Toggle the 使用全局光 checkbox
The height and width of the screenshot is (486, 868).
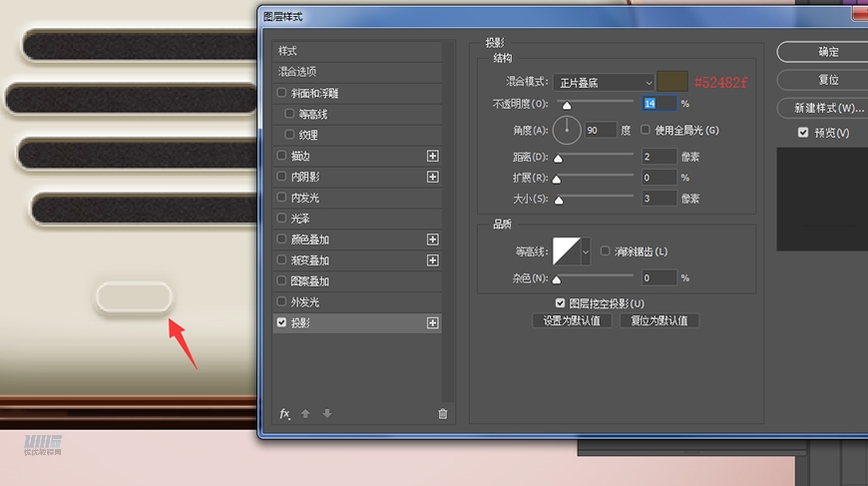click(646, 130)
